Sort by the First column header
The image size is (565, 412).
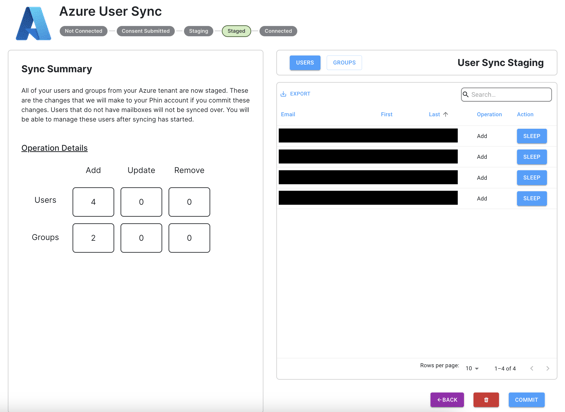(x=386, y=114)
